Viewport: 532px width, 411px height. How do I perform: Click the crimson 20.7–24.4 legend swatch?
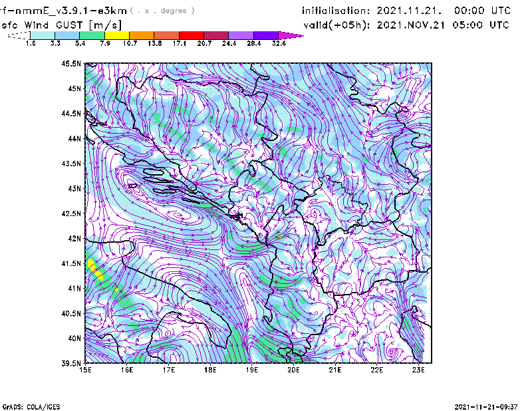216,35
